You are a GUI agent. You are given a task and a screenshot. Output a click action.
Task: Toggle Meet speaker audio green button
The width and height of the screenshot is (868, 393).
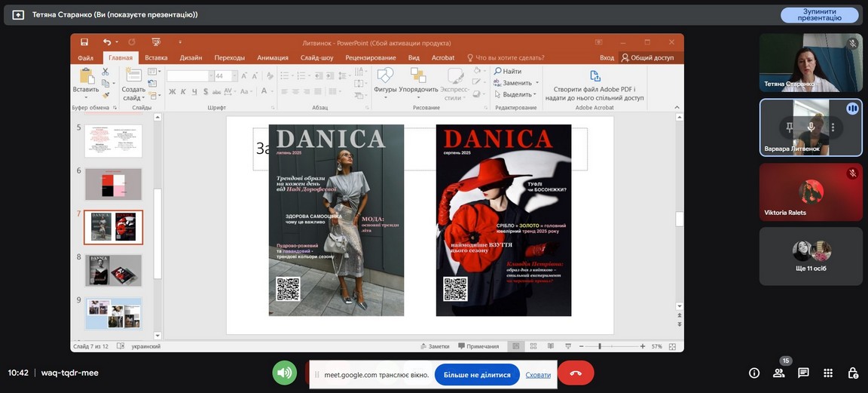(x=285, y=373)
